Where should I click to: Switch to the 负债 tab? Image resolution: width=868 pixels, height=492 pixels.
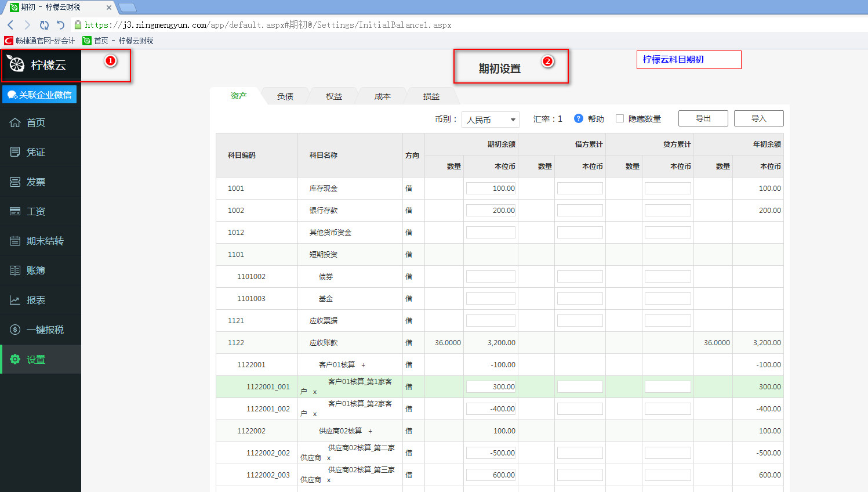point(285,96)
